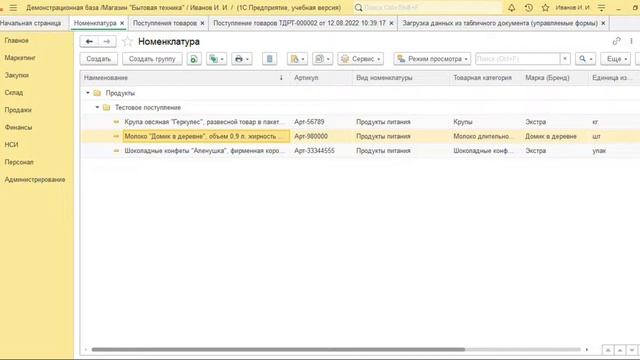The image size is (640, 360).
Task: Collapse the Тестовое поступление folder
Action: [97, 107]
